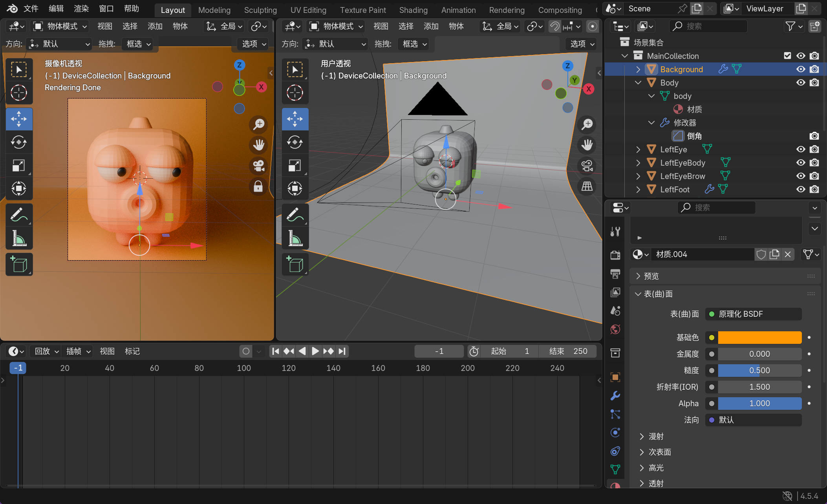Select the Rotate tool in camera viewport

[x=19, y=142]
